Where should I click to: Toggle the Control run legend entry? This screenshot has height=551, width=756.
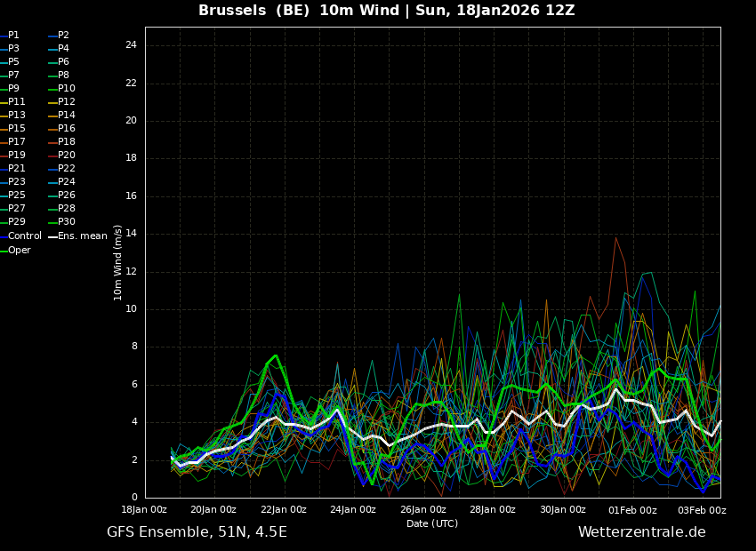click(24, 236)
